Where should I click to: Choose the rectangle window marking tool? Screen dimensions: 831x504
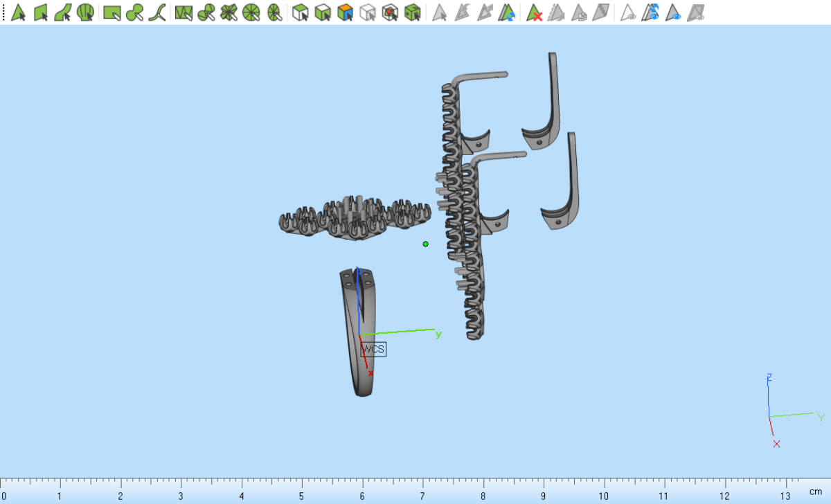tap(111, 12)
